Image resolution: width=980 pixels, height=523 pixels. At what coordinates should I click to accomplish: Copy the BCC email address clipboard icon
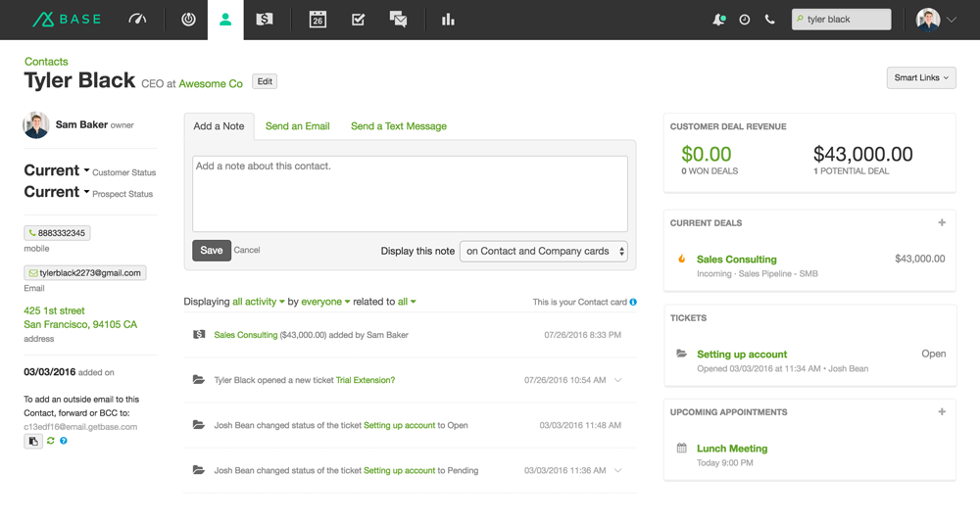(x=33, y=441)
